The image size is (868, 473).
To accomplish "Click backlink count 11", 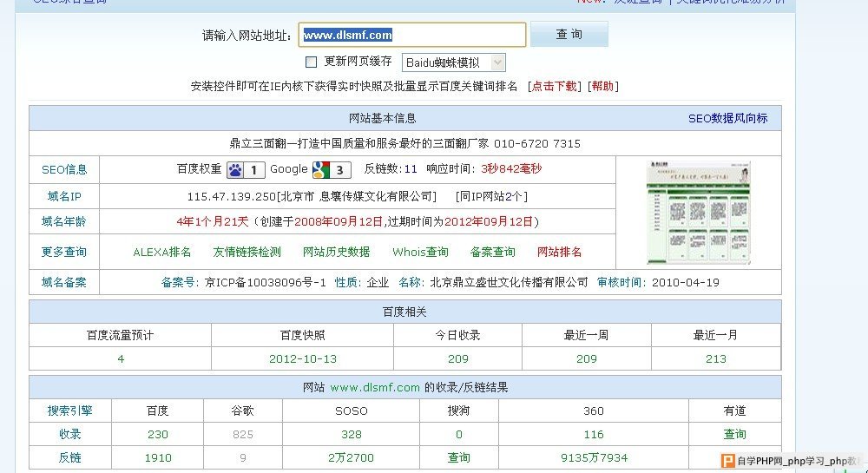I will (x=411, y=169).
